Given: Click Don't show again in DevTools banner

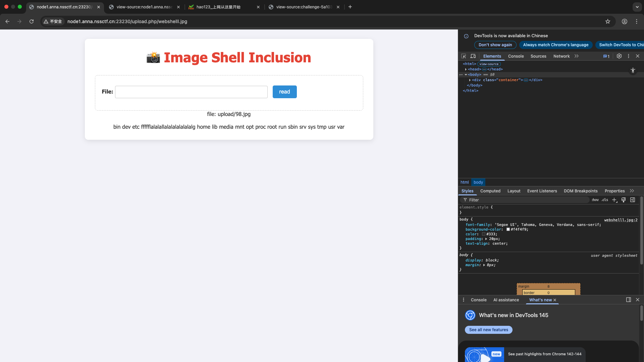Looking at the screenshot, I should (495, 45).
